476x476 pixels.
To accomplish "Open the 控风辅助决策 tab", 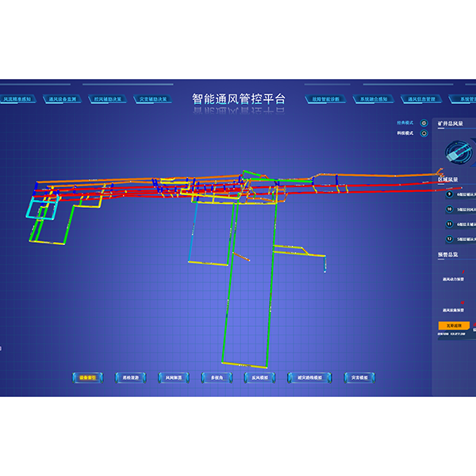I will [x=108, y=99].
